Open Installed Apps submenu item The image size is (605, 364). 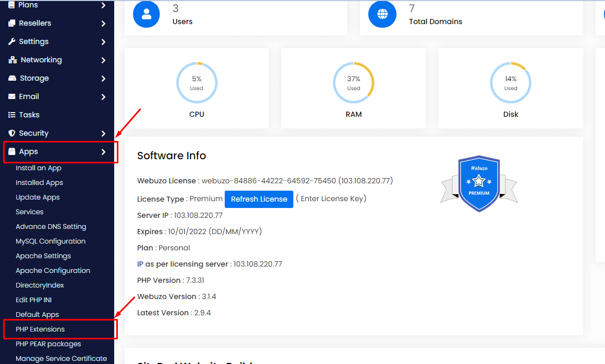coord(39,182)
